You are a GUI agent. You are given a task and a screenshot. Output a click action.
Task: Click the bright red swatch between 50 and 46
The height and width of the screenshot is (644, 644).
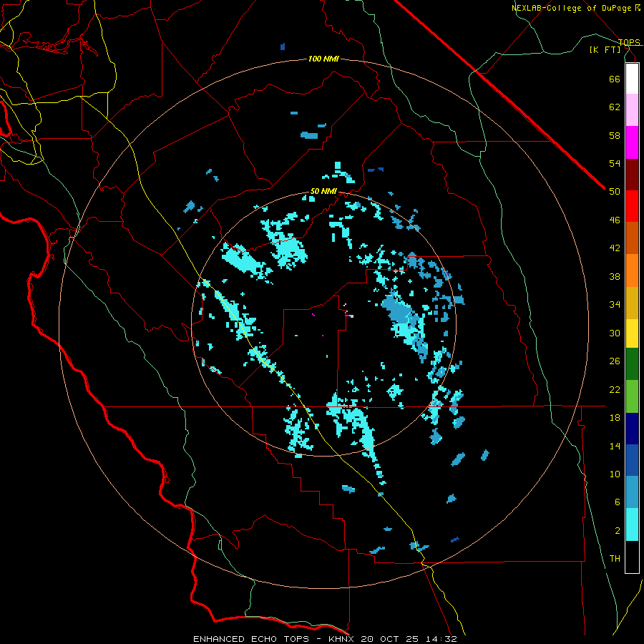[x=632, y=206]
